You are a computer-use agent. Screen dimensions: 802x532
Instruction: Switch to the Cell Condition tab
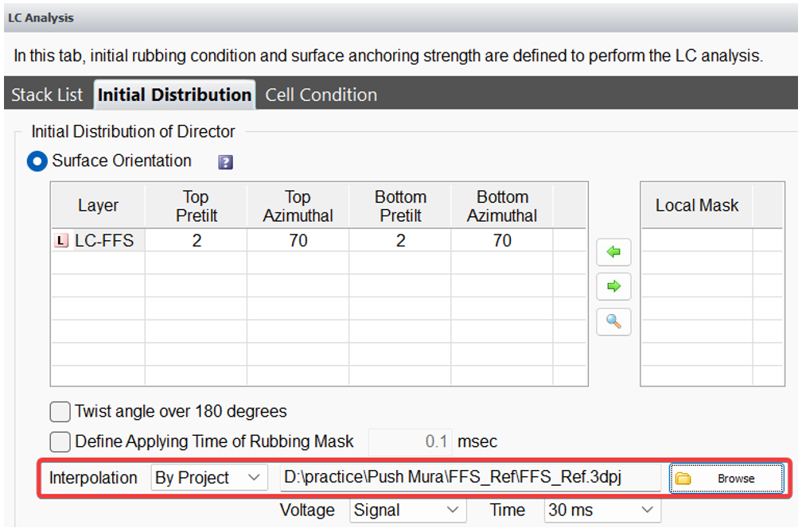(x=321, y=95)
